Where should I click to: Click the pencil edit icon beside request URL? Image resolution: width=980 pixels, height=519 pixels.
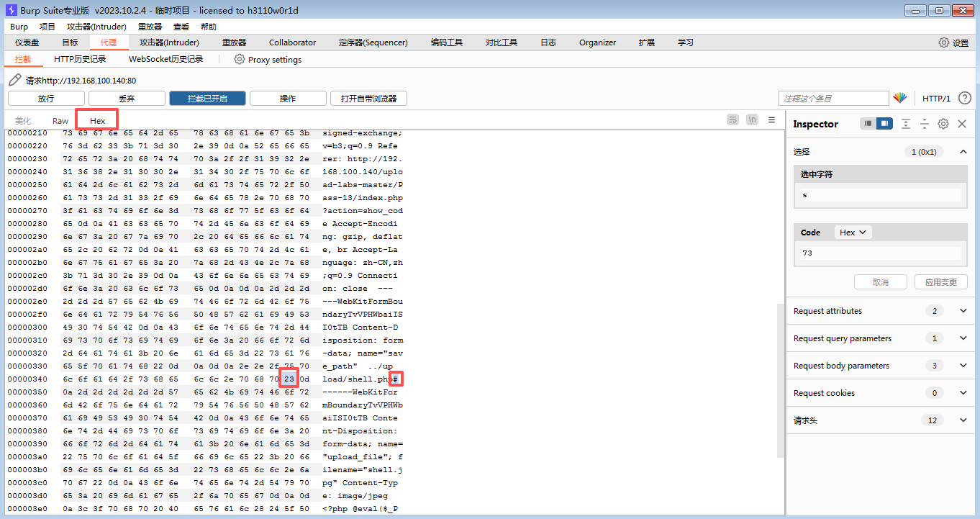click(14, 80)
